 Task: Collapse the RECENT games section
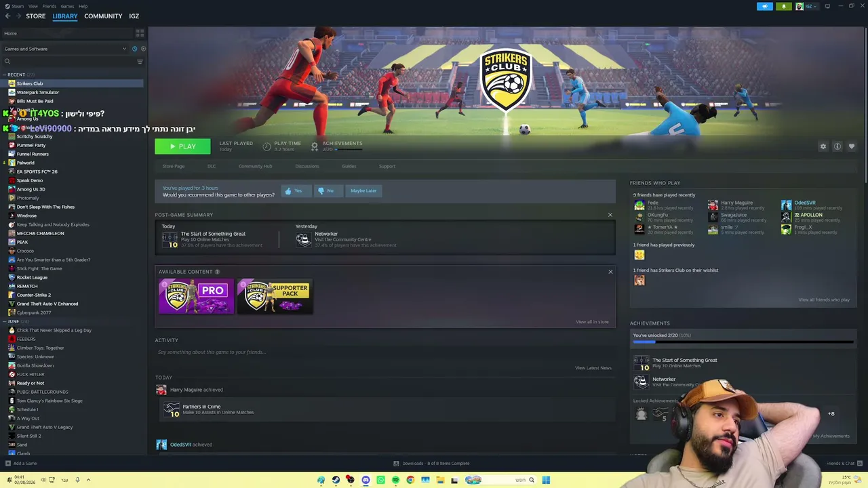[5, 75]
